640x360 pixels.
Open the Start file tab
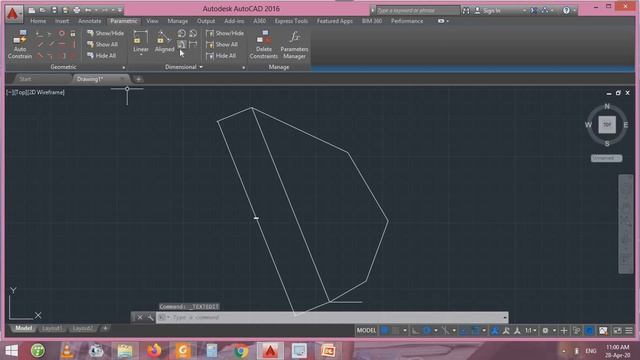click(25, 79)
